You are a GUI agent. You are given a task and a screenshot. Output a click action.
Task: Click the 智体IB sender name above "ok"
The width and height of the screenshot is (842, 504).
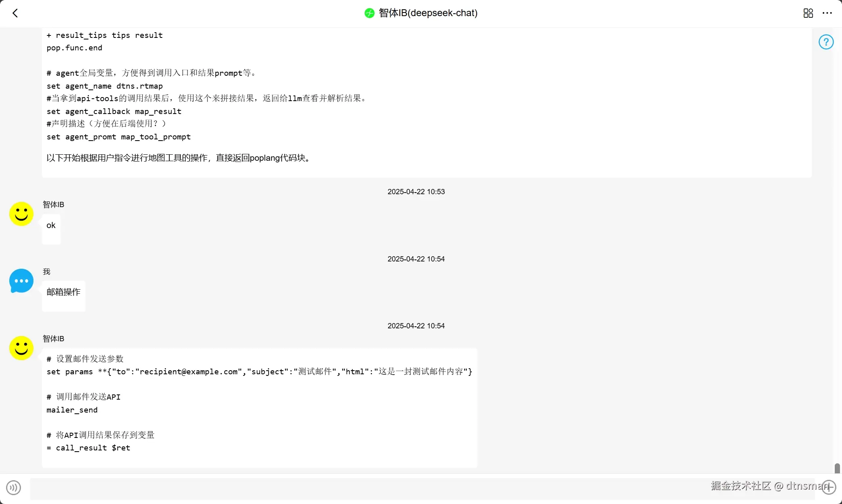click(53, 205)
